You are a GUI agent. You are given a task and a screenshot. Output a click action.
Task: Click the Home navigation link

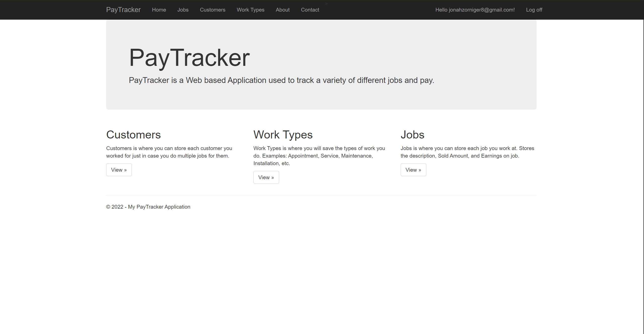click(159, 10)
